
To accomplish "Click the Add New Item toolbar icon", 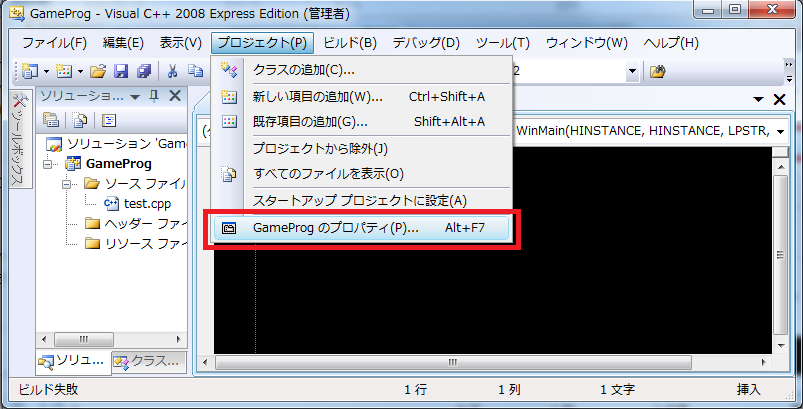I will click(x=64, y=71).
